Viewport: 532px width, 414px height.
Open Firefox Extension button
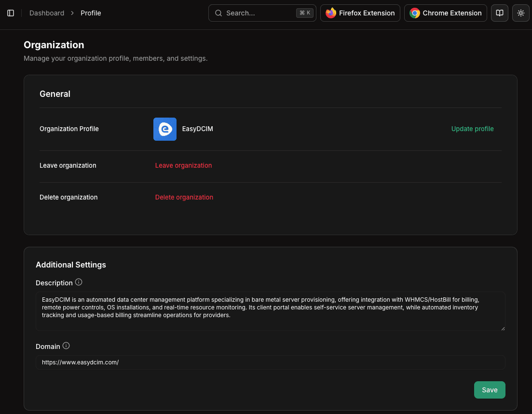[x=360, y=13]
